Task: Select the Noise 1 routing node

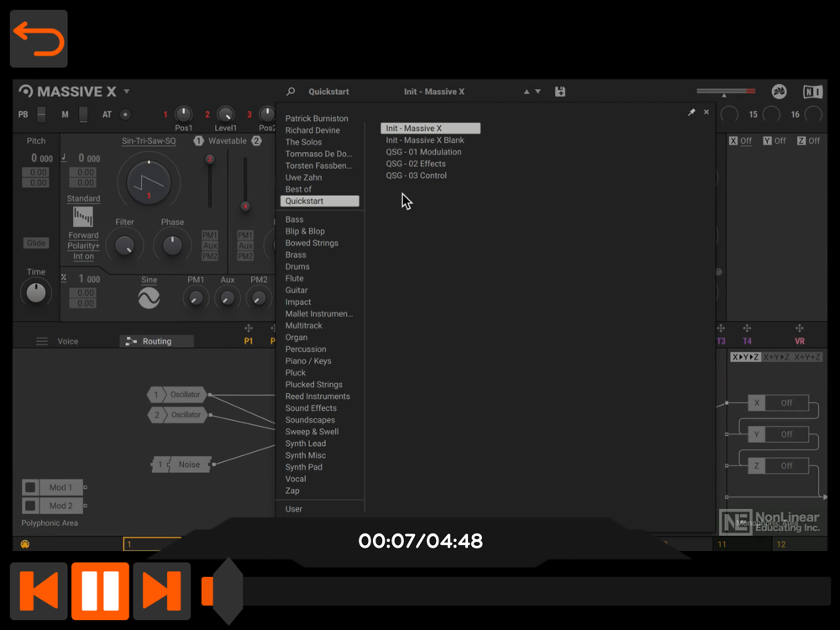Action: [x=181, y=465]
